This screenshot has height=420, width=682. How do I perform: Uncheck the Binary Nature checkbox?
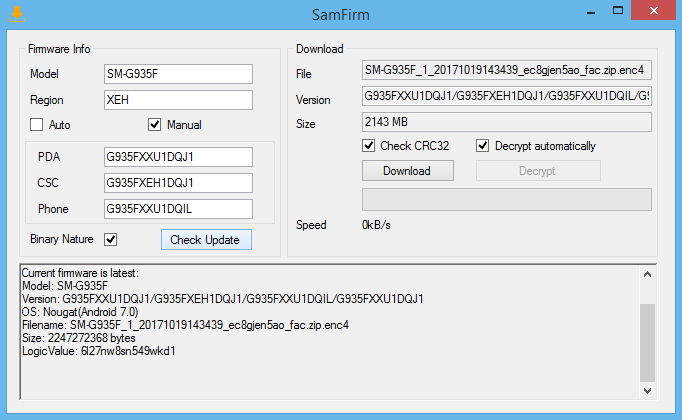coord(110,239)
